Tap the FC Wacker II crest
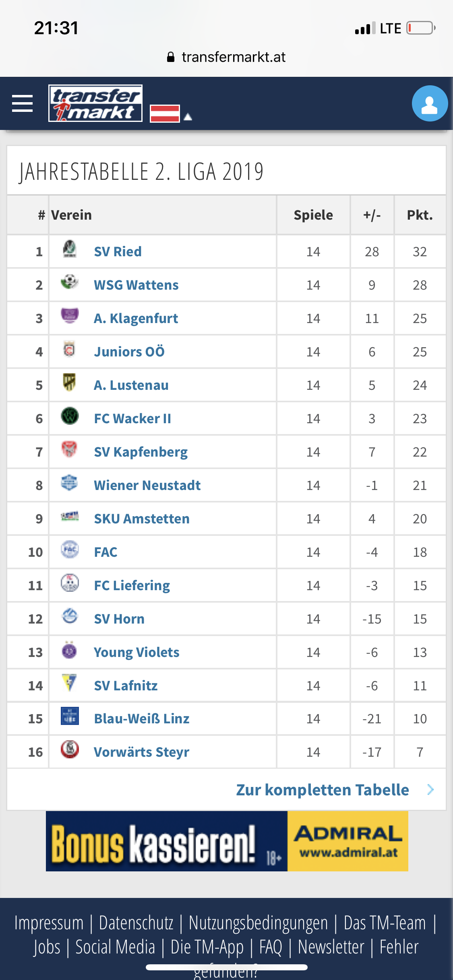The height and width of the screenshot is (980, 453). pos(70,416)
